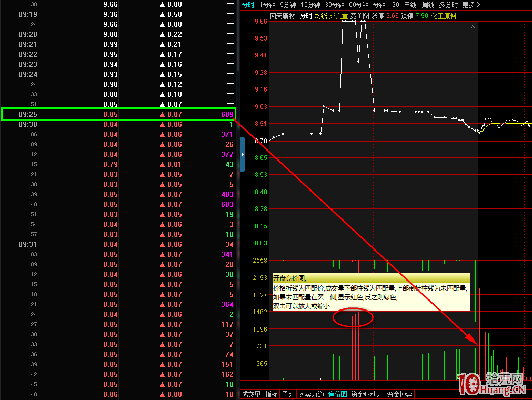Toggle the 均线 average line label
Screen dimensions: 532x400
320,16
